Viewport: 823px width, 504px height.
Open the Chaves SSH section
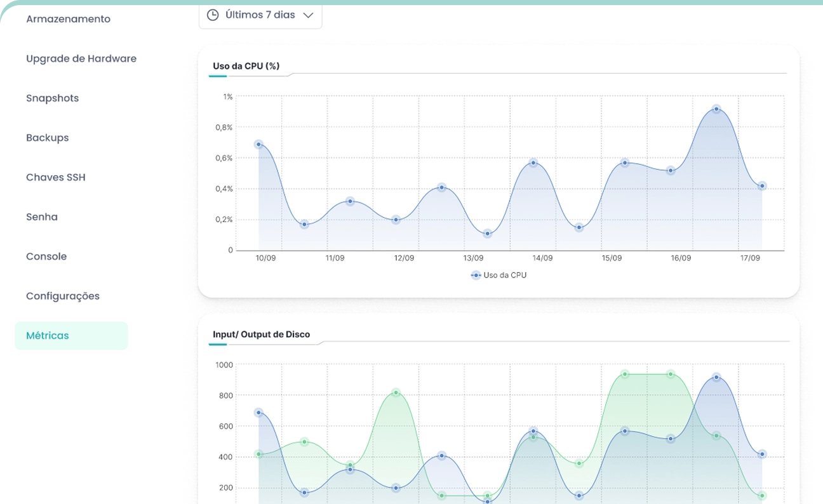55,177
